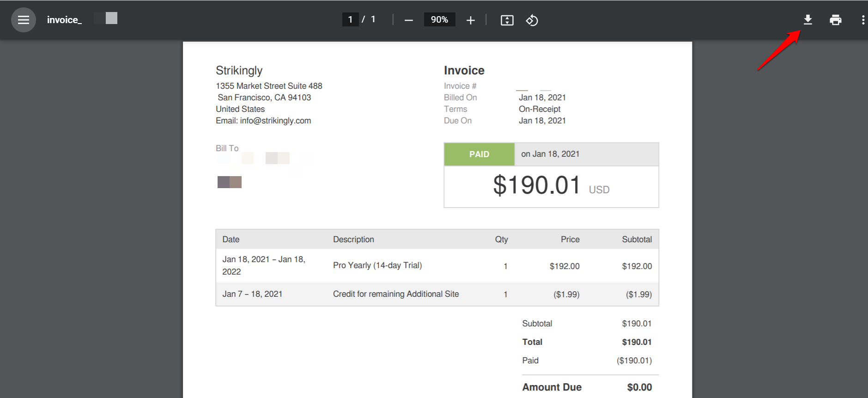Select the "Amount Due" label
The width and height of the screenshot is (868, 398).
point(552,387)
